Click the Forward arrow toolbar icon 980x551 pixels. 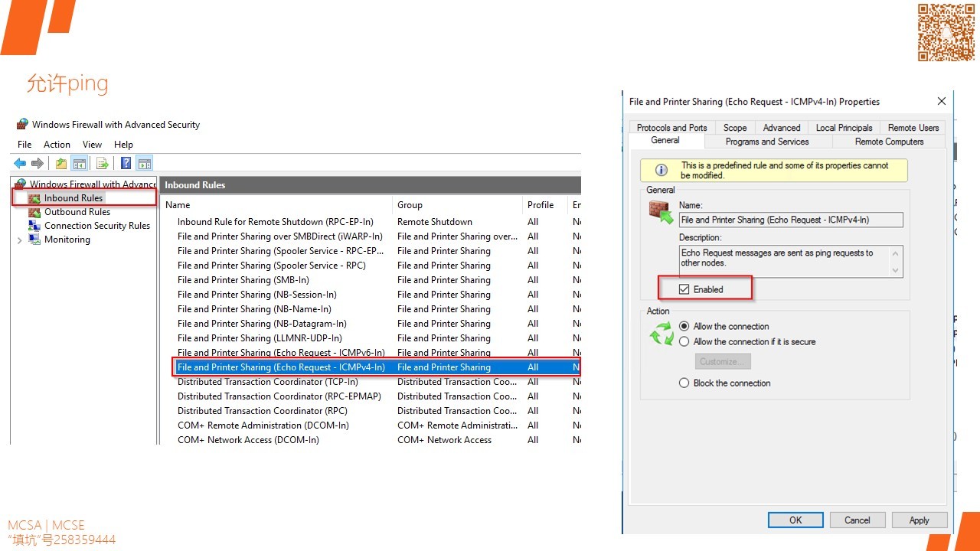coord(37,163)
